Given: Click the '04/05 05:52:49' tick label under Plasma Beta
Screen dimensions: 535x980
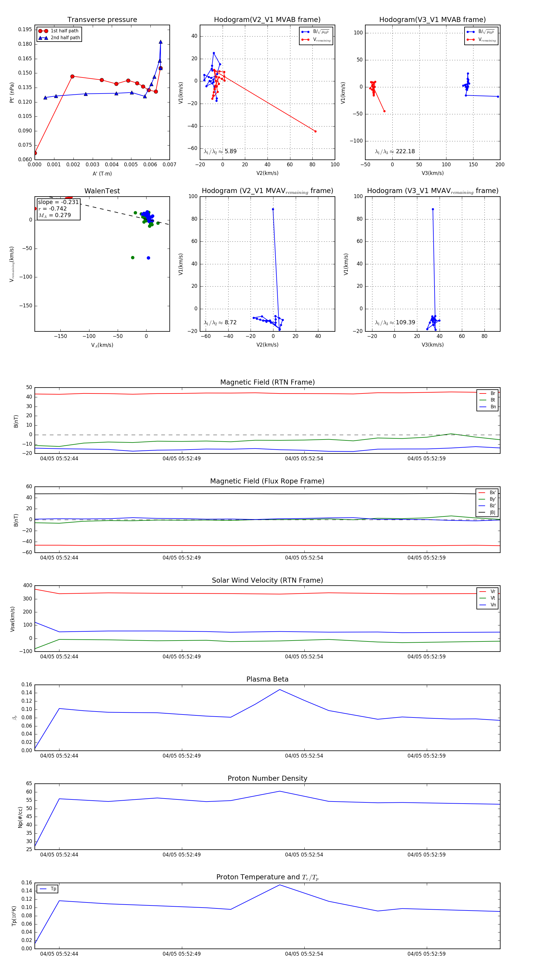Looking at the screenshot, I should pyautogui.click(x=181, y=755).
